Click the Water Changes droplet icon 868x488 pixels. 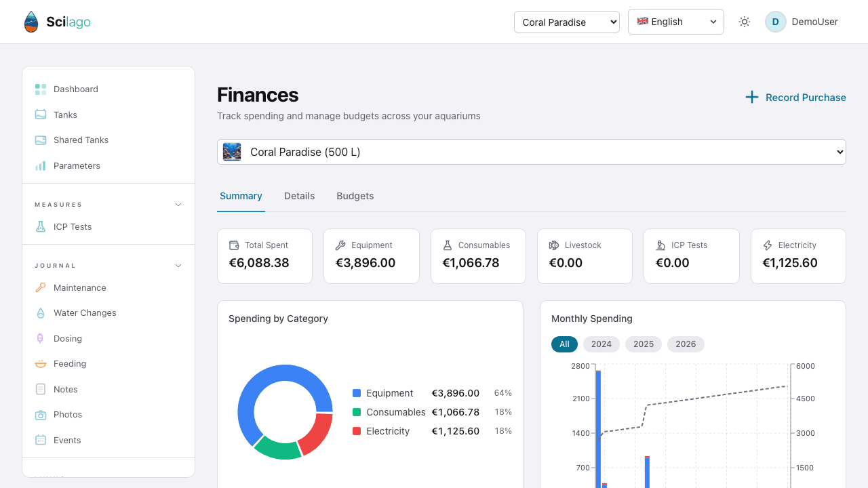41,313
